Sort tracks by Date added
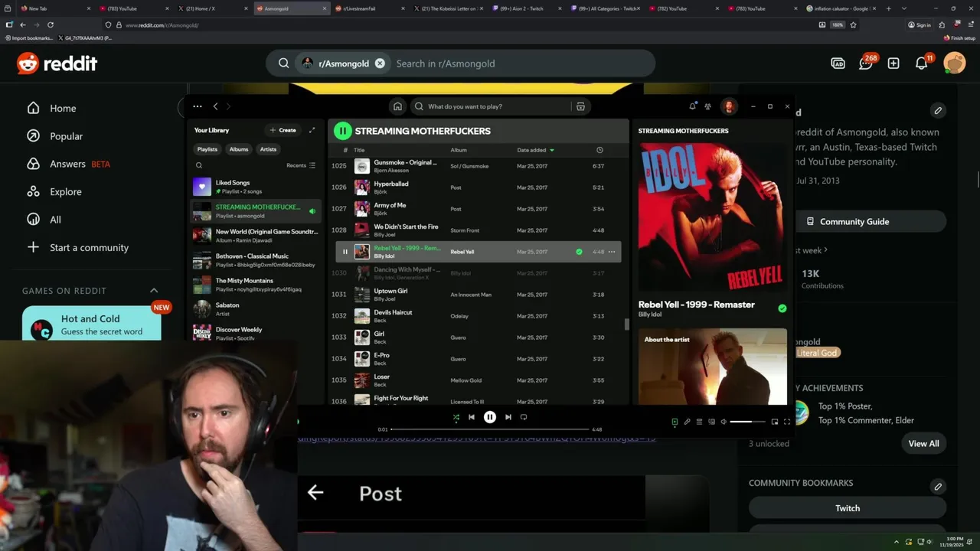 point(535,150)
